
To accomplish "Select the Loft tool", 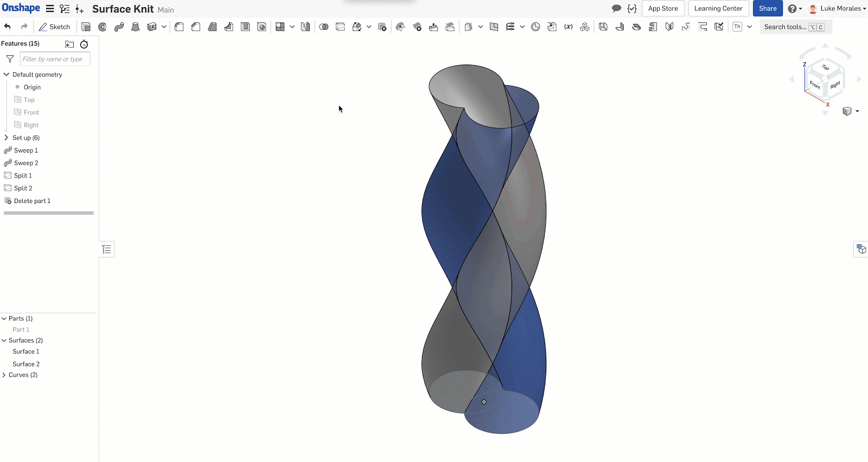I will pyautogui.click(x=136, y=27).
